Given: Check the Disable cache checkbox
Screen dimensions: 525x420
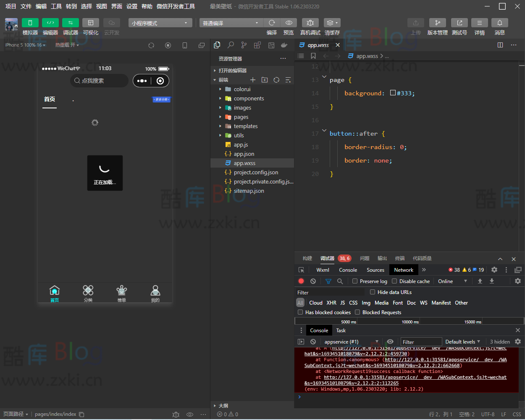Looking at the screenshot, I should [x=394, y=281].
